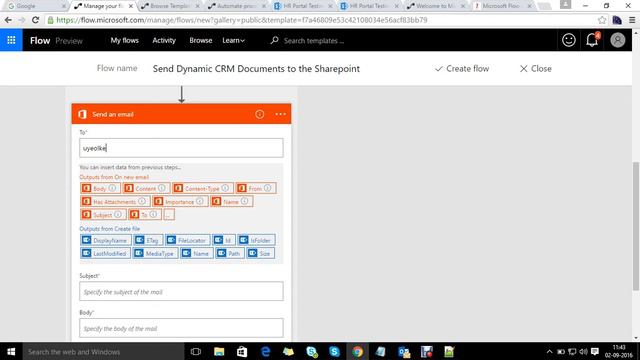The image size is (640, 360).
Task: Expand more email outputs with the ellipsis token
Action: [169, 214]
